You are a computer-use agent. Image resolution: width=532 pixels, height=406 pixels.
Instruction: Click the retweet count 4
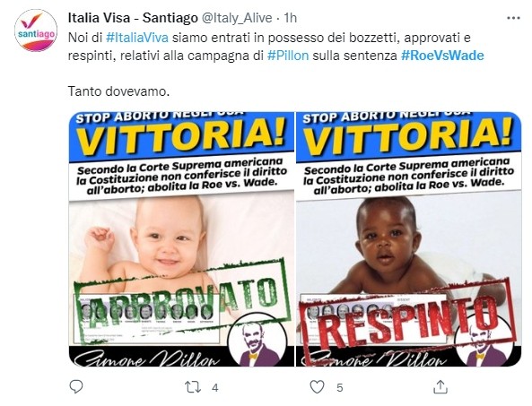click(214, 387)
